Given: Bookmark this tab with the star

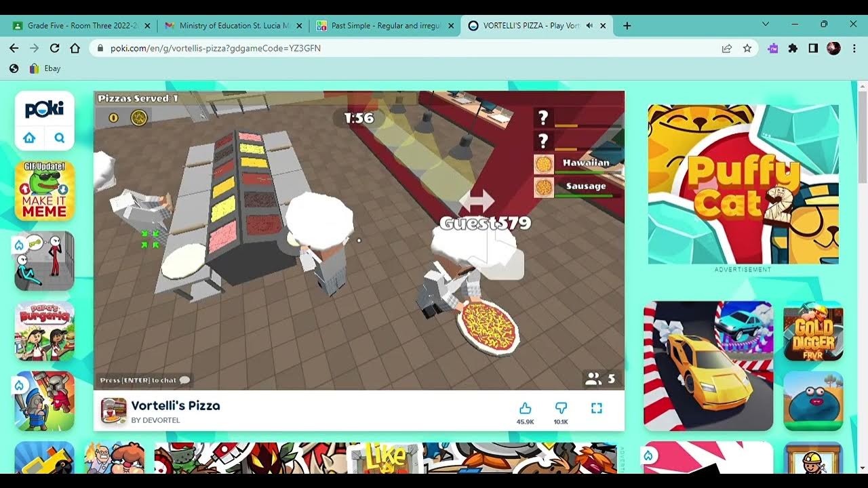Looking at the screenshot, I should (747, 48).
